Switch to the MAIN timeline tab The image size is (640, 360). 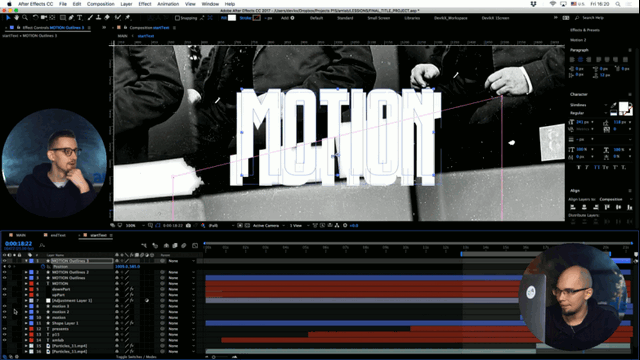click(20, 236)
